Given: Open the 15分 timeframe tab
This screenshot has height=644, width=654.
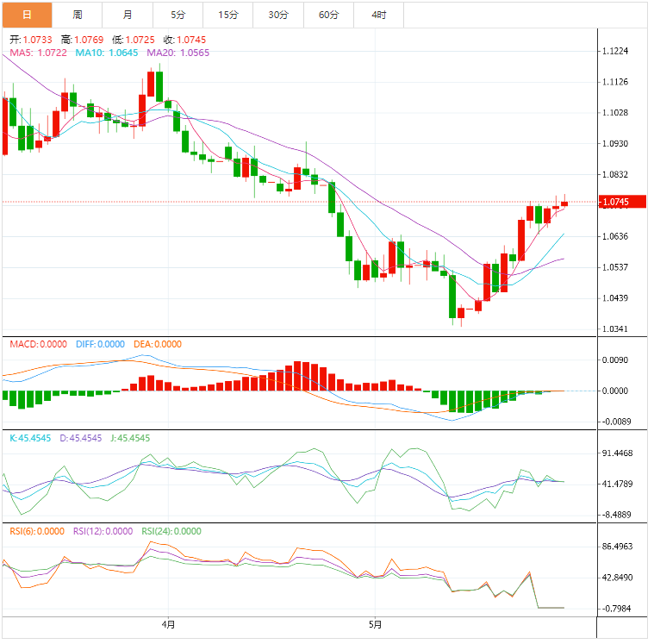Looking at the screenshot, I should [228, 15].
